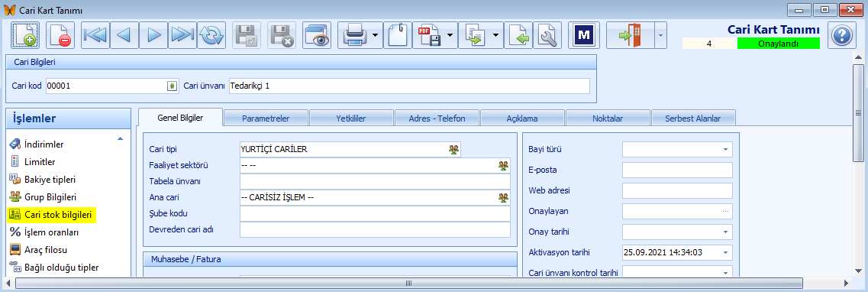Image resolution: width=868 pixels, height=292 pixels.
Task: Open the Aktivasyon tarihi date dropdown
Action: tap(725, 253)
